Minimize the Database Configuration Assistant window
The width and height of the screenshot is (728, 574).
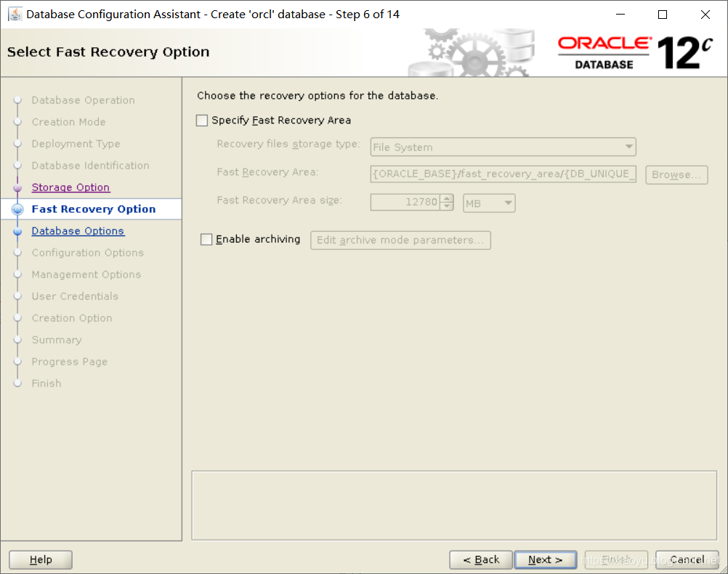pyautogui.click(x=620, y=15)
